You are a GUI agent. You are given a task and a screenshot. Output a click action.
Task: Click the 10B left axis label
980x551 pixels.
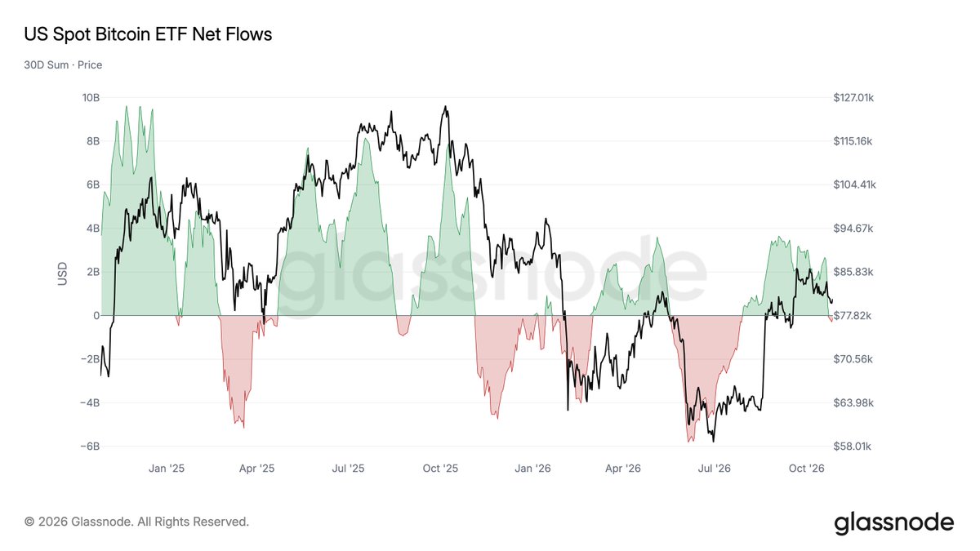[91, 97]
